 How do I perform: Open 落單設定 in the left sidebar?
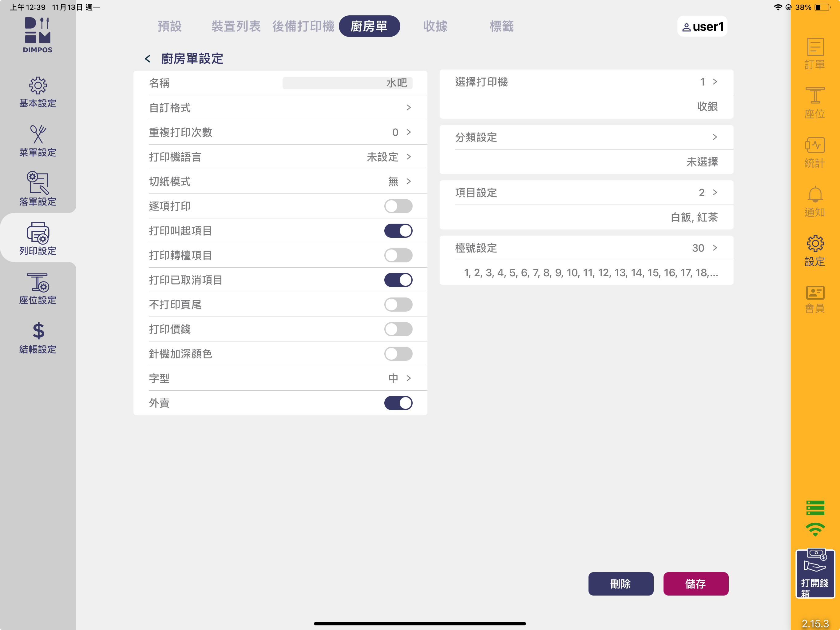(x=38, y=189)
